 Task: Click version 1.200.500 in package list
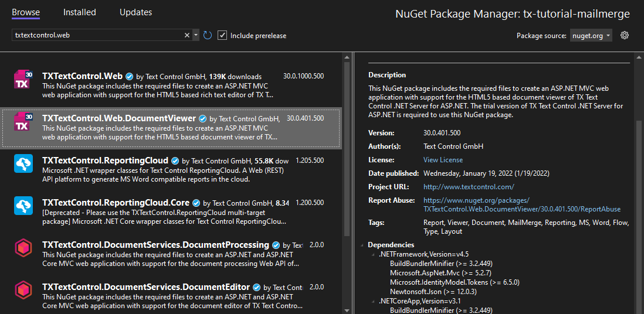(x=310, y=203)
